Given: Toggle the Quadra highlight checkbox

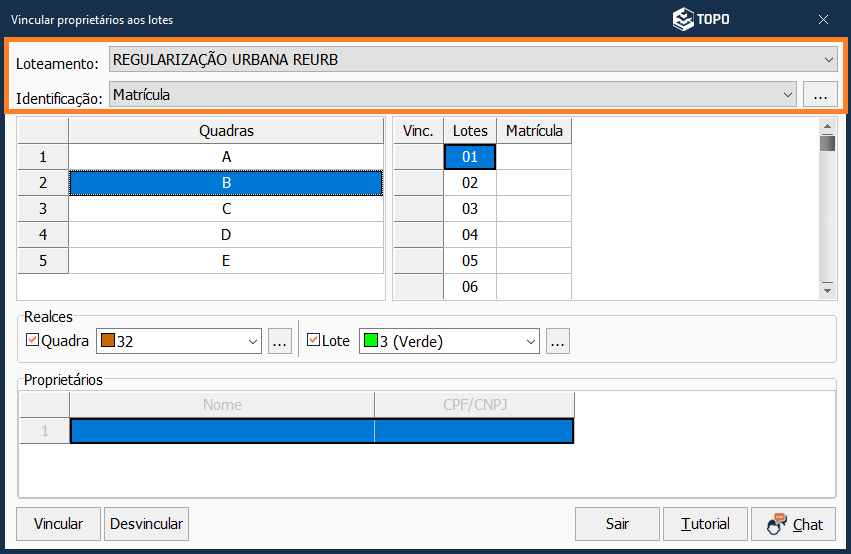Looking at the screenshot, I should (32, 341).
